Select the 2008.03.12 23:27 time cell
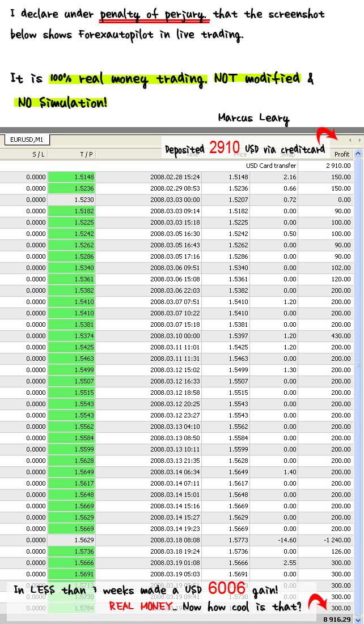The image size is (364, 624). [x=175, y=415]
